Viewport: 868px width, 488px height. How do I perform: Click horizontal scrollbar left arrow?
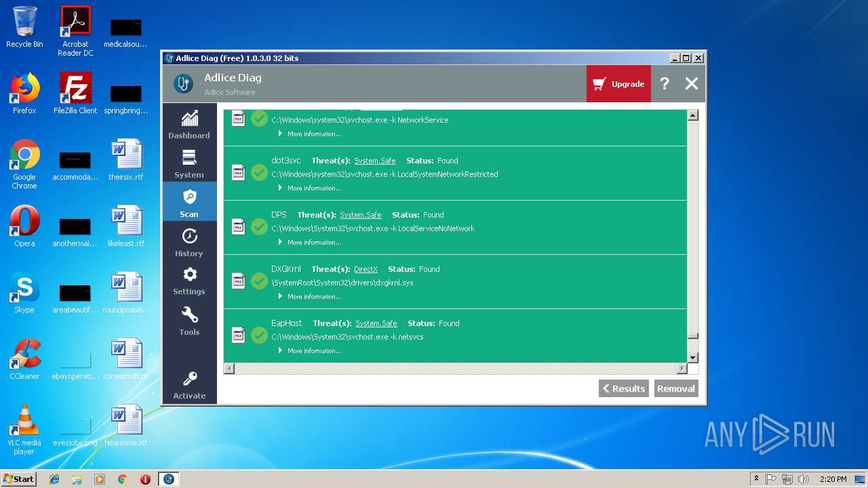point(229,369)
